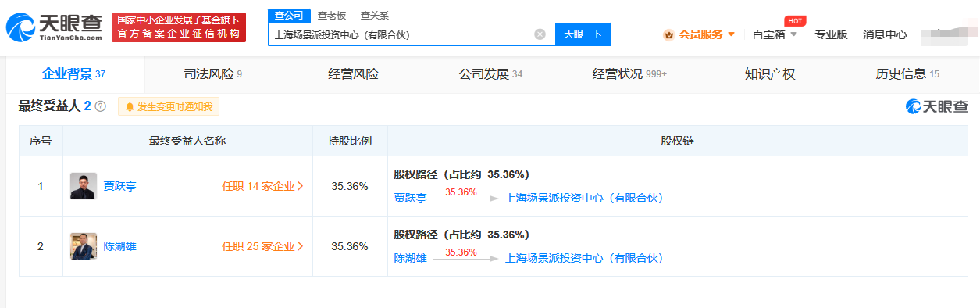Click the 序号 column header

coord(41,141)
